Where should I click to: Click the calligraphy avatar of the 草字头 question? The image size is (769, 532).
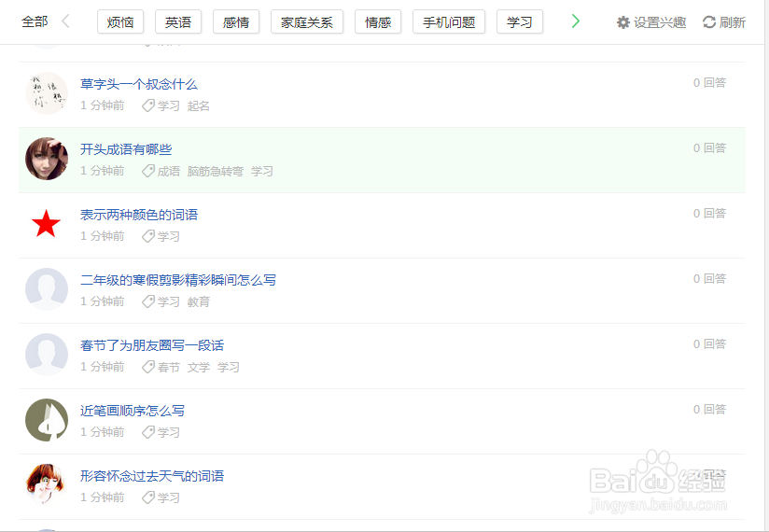click(47, 93)
